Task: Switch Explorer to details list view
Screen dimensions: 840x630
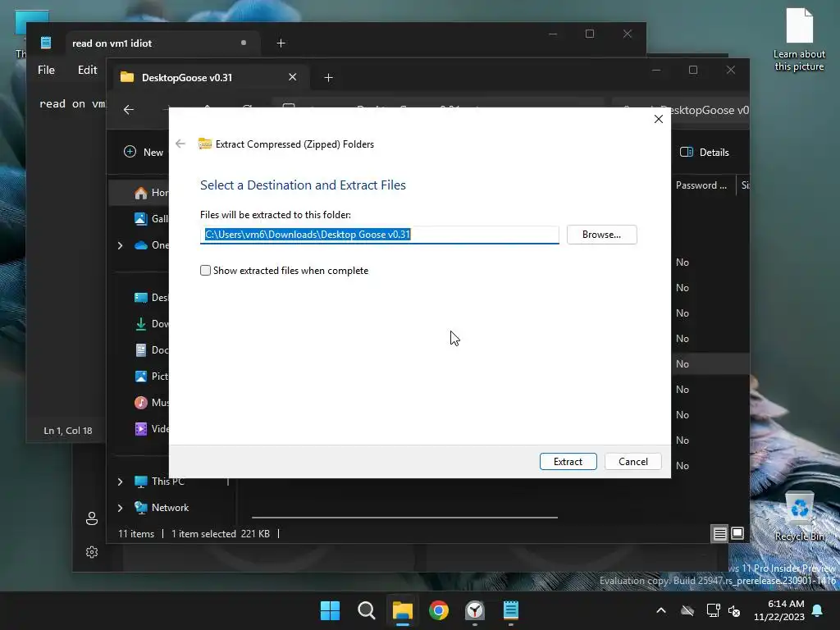Action: [719, 533]
